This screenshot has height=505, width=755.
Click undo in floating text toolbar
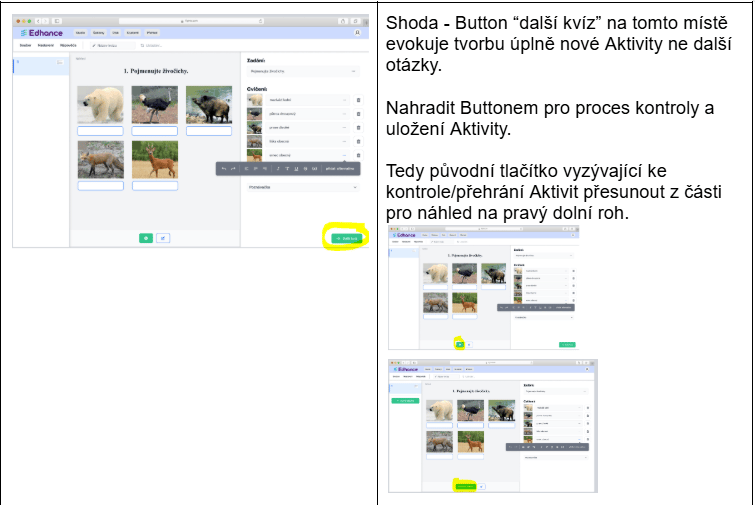[224, 168]
